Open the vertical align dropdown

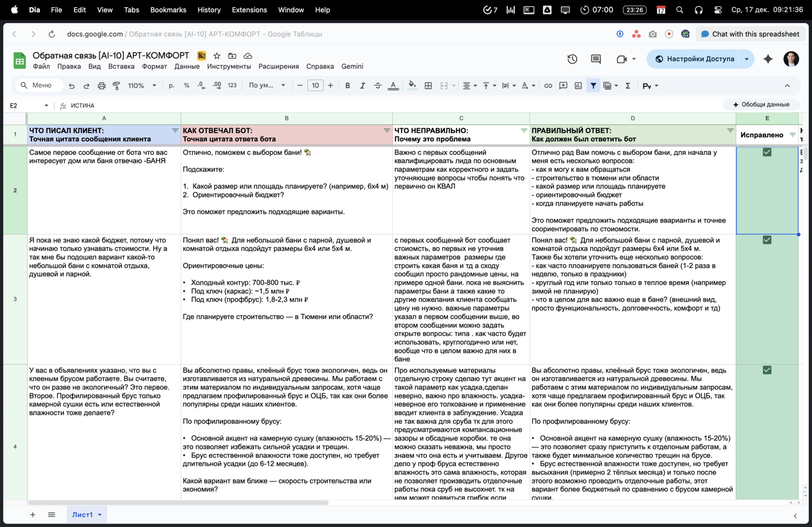click(x=489, y=85)
